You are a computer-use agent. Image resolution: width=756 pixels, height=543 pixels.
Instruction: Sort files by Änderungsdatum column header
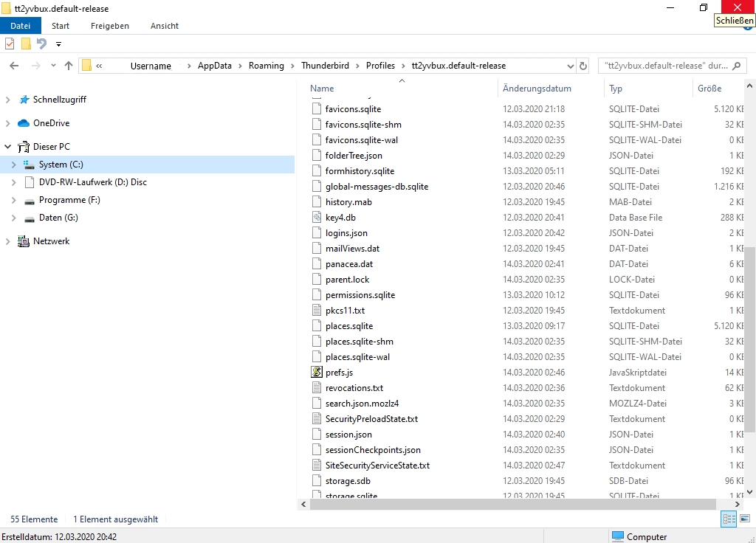coord(537,89)
